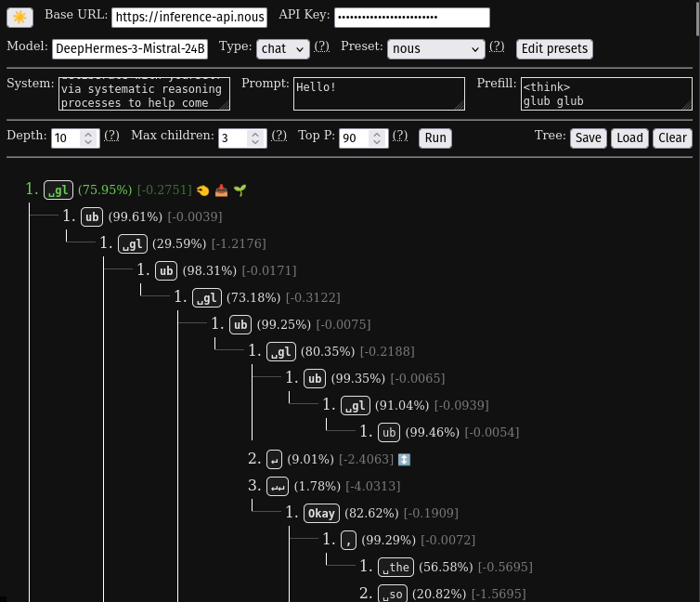Click the Depth spinner arrows
The height and width of the screenshot is (602, 700).
coord(88,137)
